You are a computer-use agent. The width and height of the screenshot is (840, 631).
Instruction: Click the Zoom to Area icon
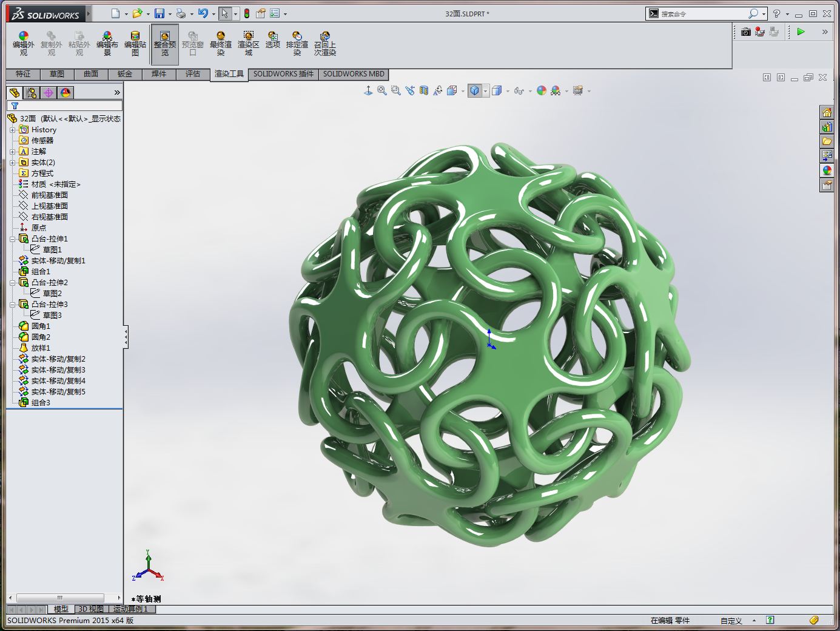point(395,90)
